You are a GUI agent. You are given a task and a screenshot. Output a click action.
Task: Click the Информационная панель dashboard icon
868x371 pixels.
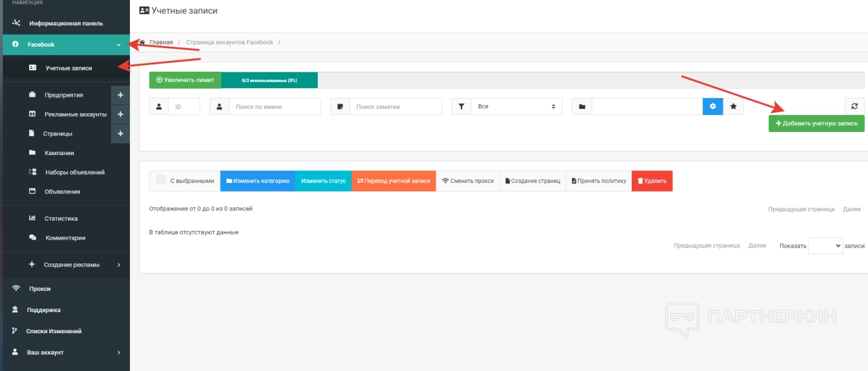[x=16, y=23]
